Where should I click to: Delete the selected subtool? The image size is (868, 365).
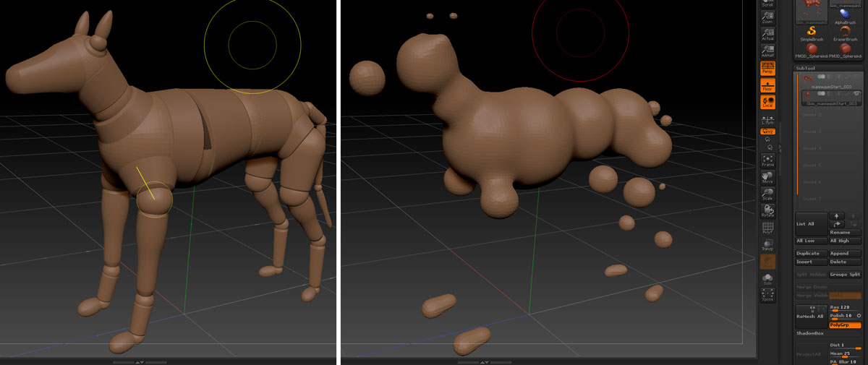click(845, 262)
